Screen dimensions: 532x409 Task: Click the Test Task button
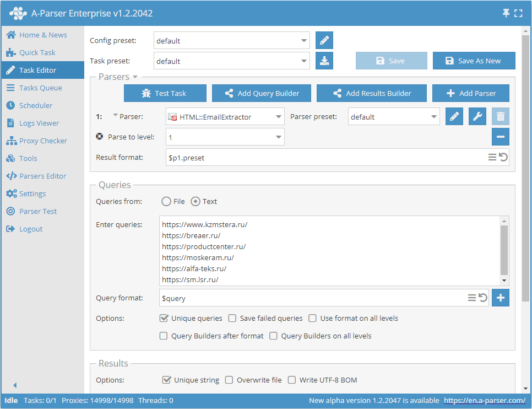click(165, 93)
